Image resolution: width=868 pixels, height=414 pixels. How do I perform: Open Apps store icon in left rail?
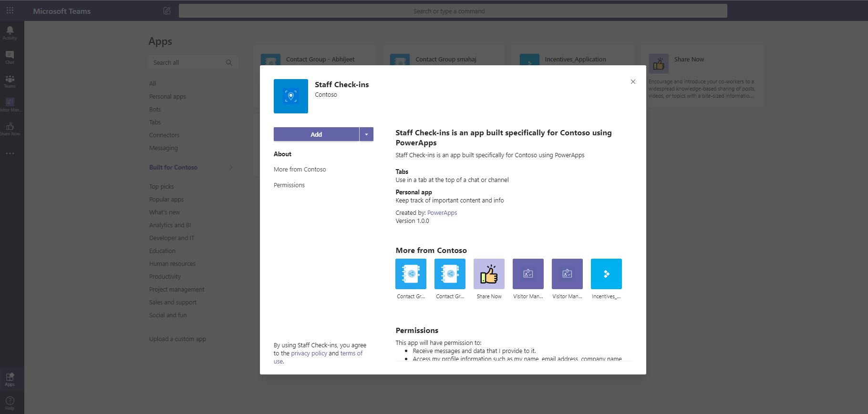10,379
